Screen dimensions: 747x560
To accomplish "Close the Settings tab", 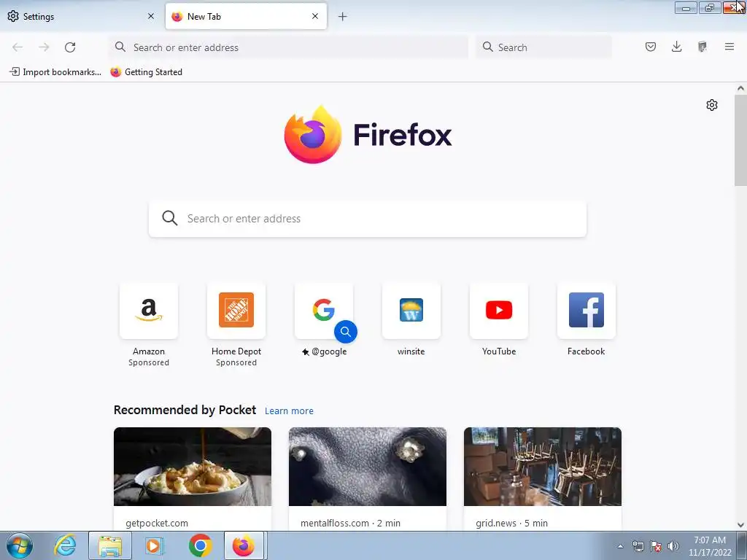I will [151, 16].
